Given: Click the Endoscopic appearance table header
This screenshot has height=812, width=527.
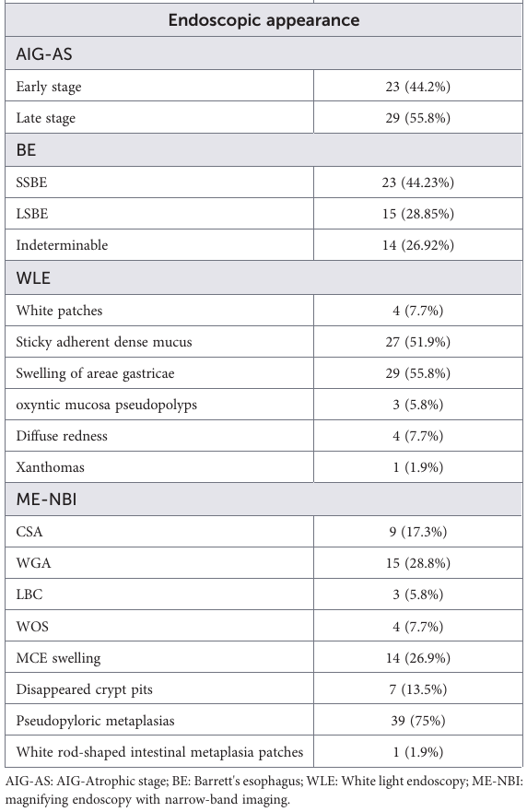Looking at the screenshot, I should coord(263,20).
